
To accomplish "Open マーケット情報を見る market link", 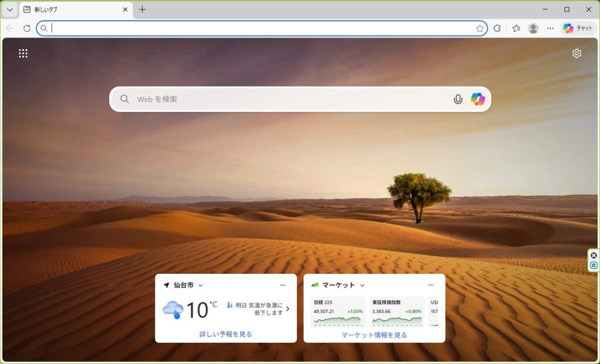I will [374, 334].
